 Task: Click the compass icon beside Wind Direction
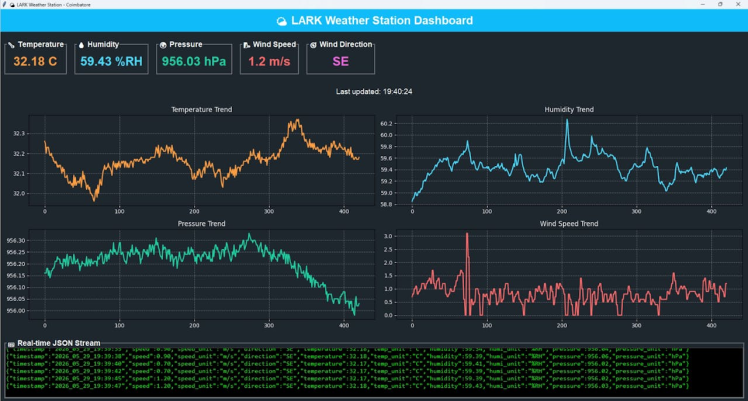click(x=313, y=45)
